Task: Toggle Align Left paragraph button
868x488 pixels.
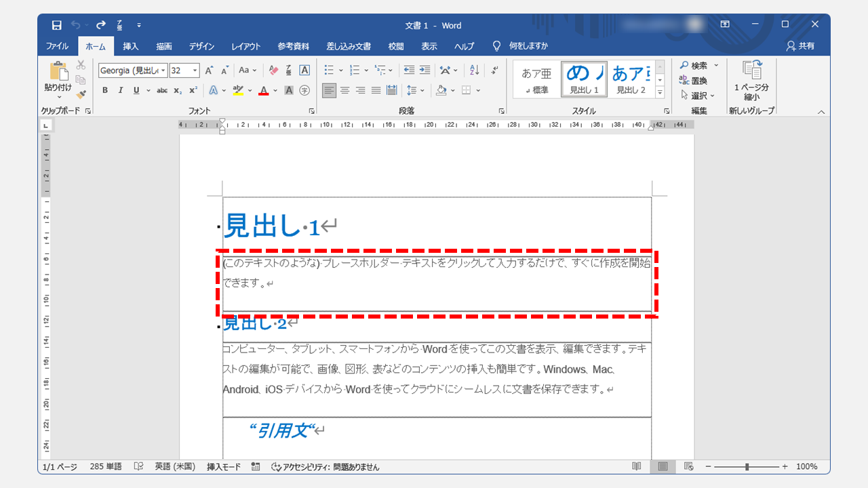Action: click(x=329, y=90)
